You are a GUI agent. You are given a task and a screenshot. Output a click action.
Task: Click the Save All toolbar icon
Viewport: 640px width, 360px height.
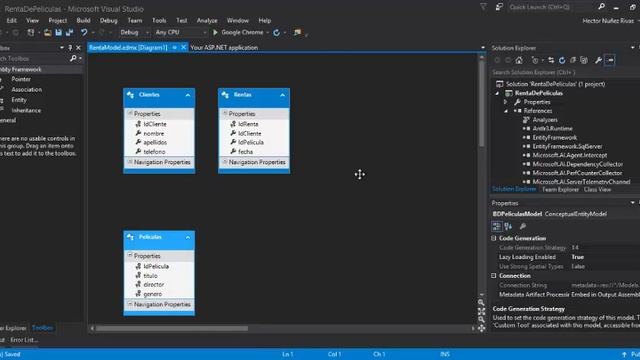[69, 32]
